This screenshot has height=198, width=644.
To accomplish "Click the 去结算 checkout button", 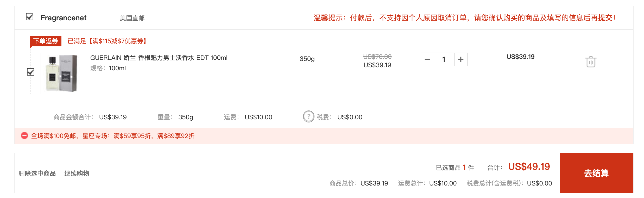I will pyautogui.click(x=596, y=173).
